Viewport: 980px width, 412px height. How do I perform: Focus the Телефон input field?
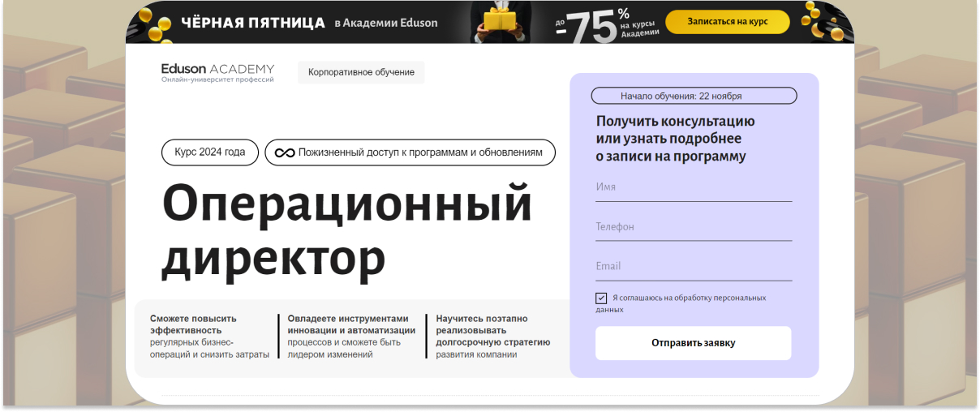[694, 227]
